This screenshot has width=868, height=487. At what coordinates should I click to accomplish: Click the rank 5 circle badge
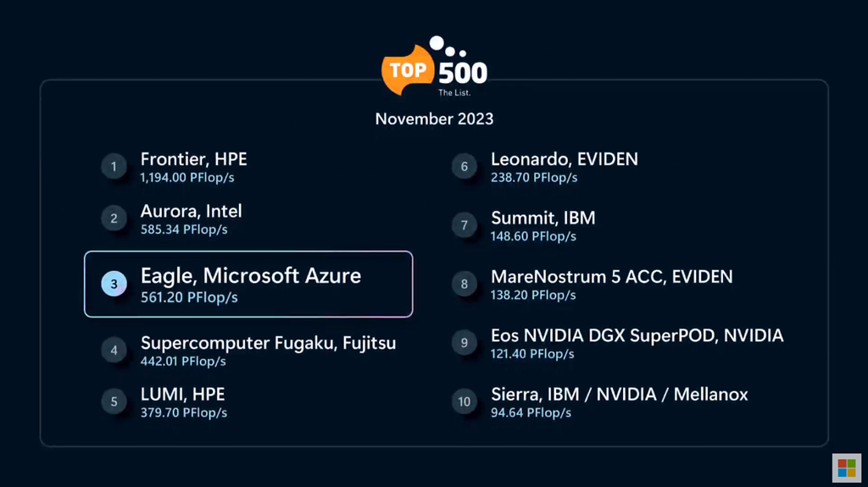114,401
